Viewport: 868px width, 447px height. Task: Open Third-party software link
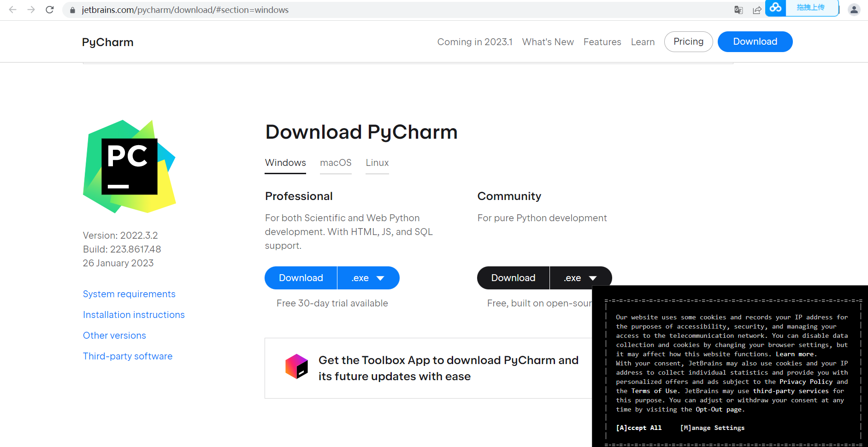(x=128, y=356)
